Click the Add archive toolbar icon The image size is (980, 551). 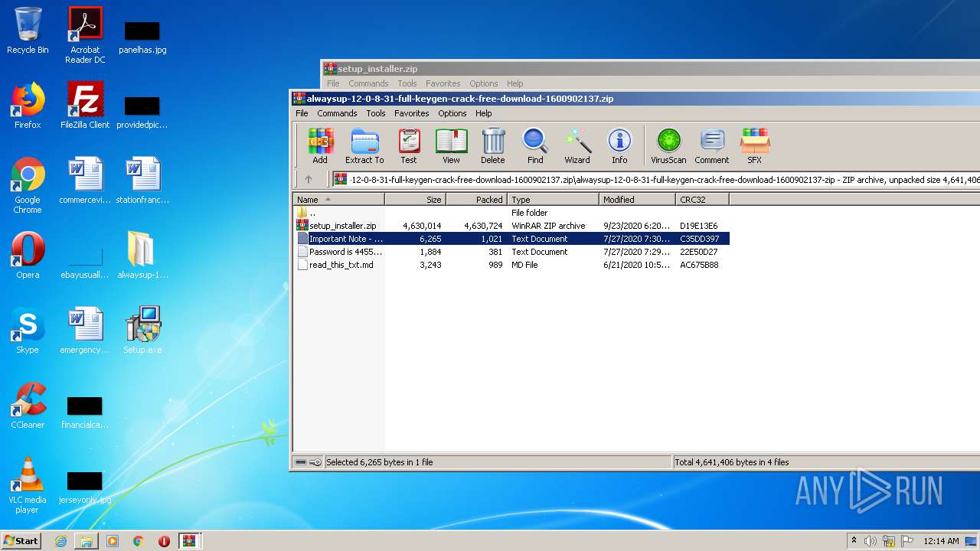coord(320,145)
